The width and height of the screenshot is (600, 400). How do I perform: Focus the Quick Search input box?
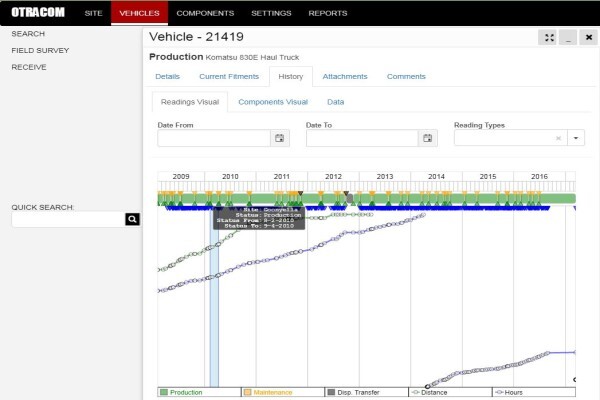[x=68, y=219]
